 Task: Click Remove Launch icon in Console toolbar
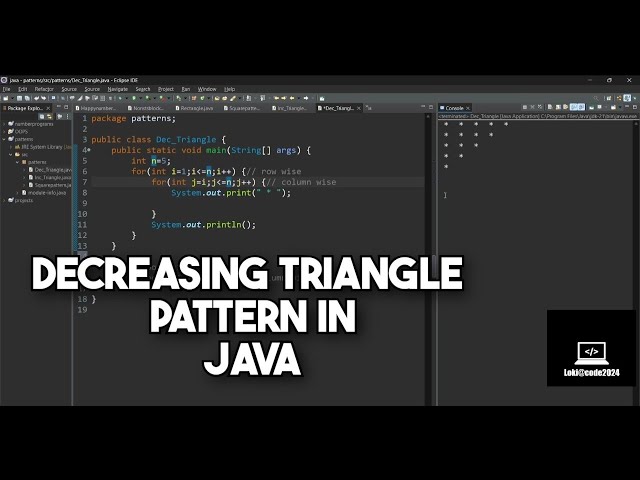[x=532, y=107]
